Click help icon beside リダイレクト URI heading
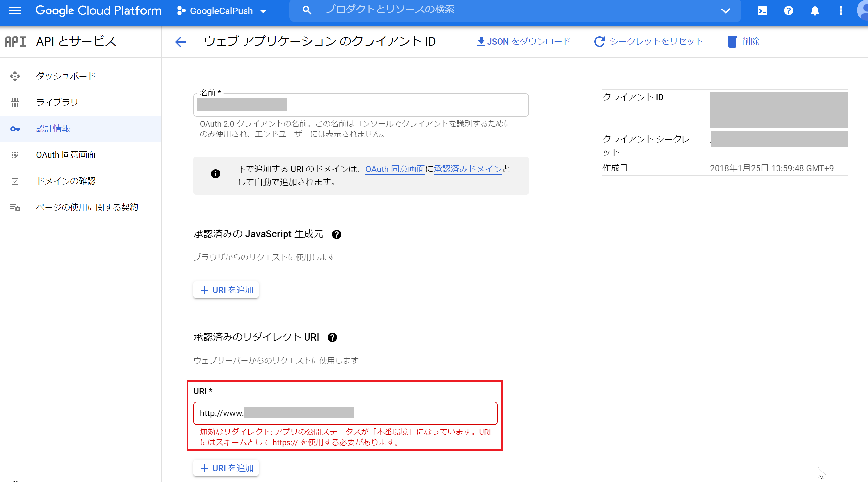This screenshot has width=868, height=482. (x=332, y=338)
